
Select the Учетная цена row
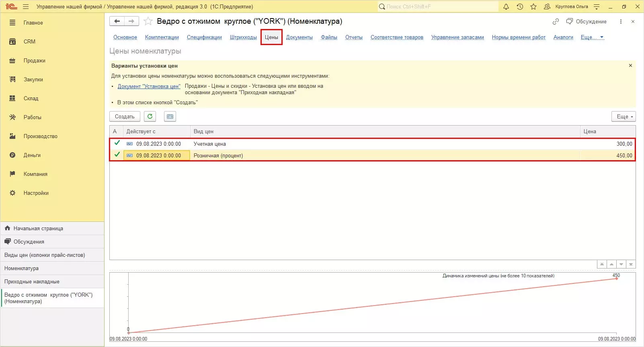click(372, 144)
